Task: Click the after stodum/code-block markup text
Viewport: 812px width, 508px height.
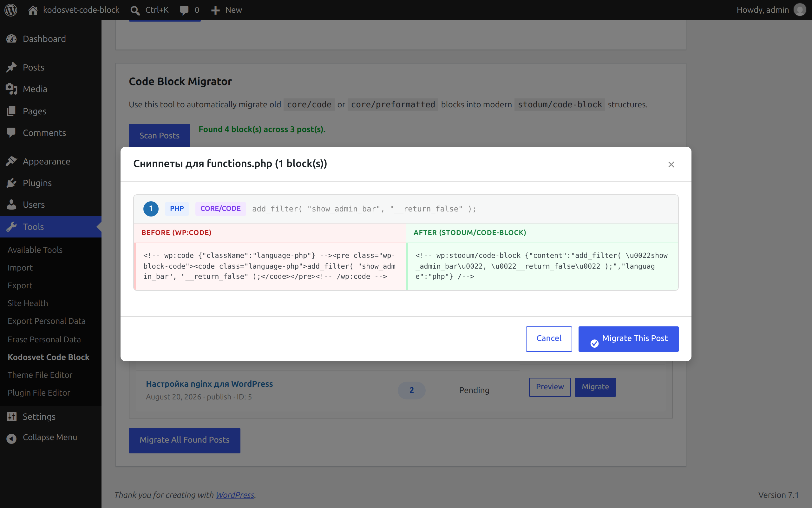Action: coord(541,266)
